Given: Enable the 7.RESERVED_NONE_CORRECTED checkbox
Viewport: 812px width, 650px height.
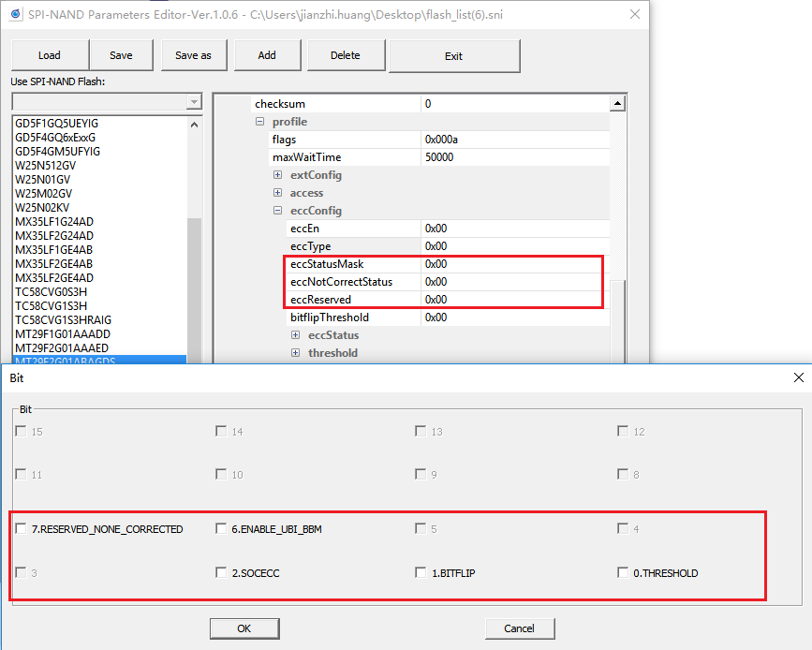Looking at the screenshot, I should point(22,529).
